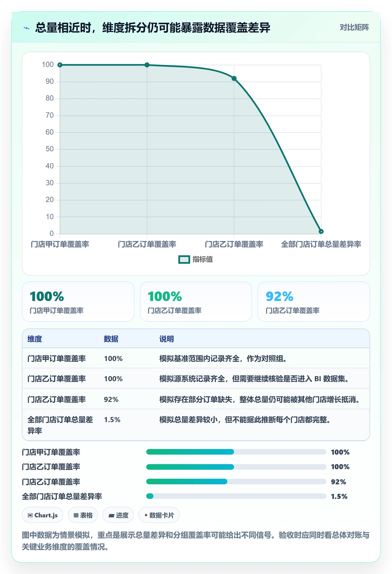The height and width of the screenshot is (574, 392).
Task: Click the progress bar for 全部门店订单总量差异率
Action: pos(236,496)
